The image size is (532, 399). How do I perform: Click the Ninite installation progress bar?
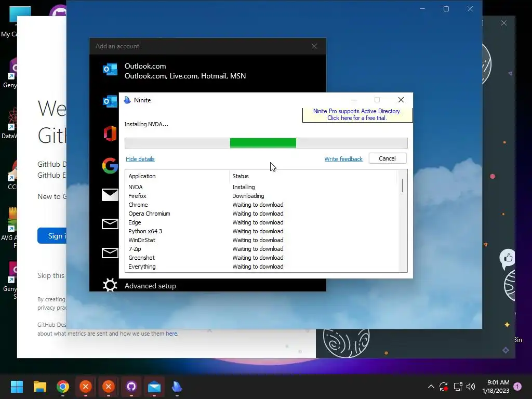tap(266, 143)
